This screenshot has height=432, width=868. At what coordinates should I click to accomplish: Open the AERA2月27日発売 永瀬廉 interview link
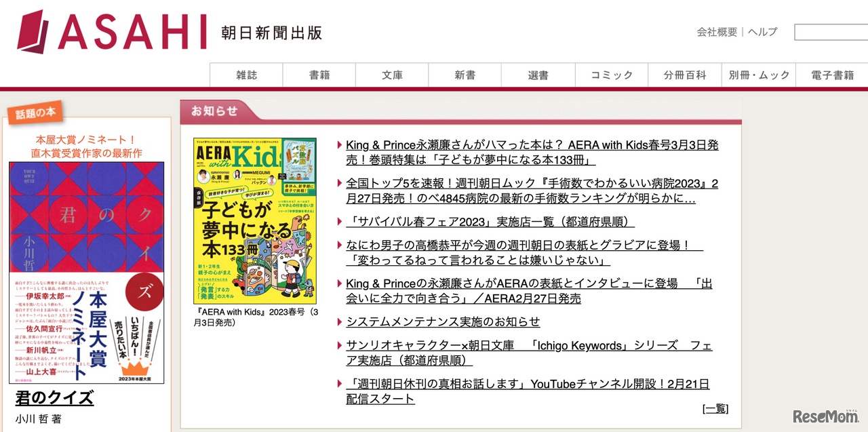(529, 291)
